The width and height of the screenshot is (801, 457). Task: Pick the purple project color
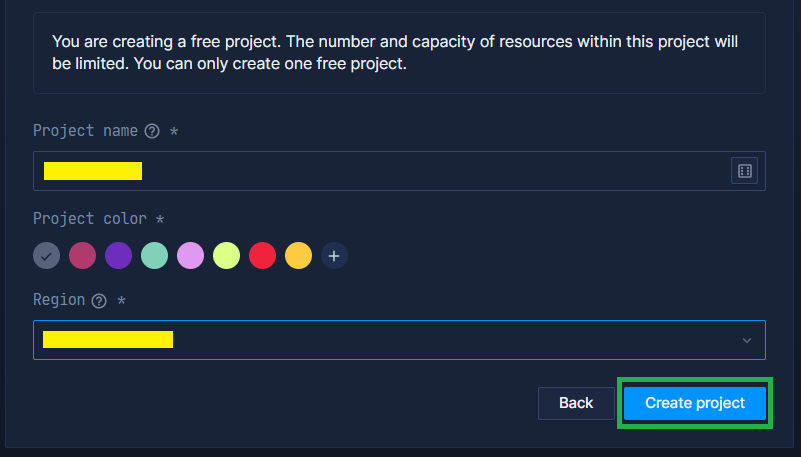coord(119,255)
